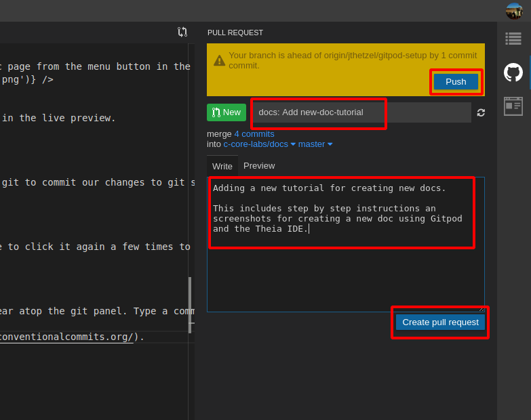
Task: Expand the c-core-labs/docs repository dropdown
Action: [x=259, y=144]
